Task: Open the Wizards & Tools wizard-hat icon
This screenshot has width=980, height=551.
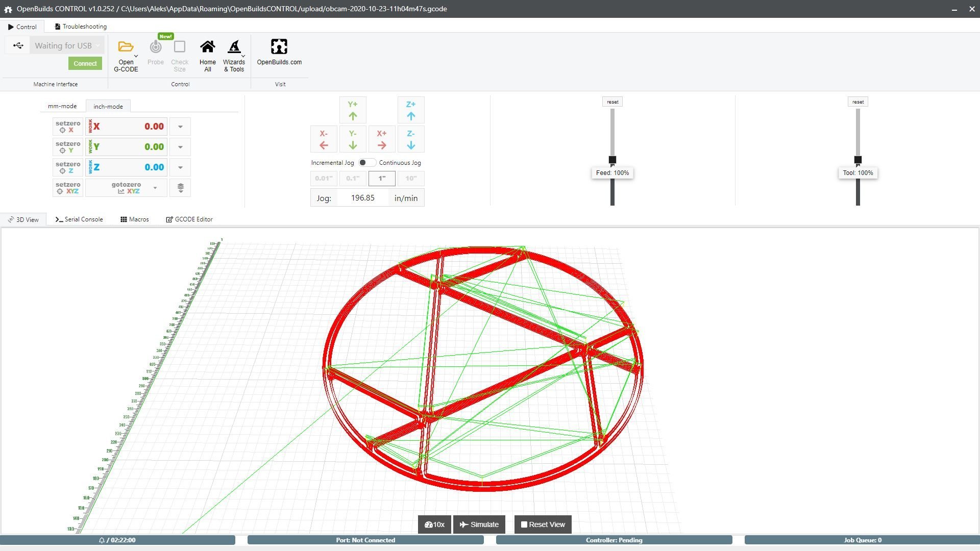Action: tap(234, 47)
